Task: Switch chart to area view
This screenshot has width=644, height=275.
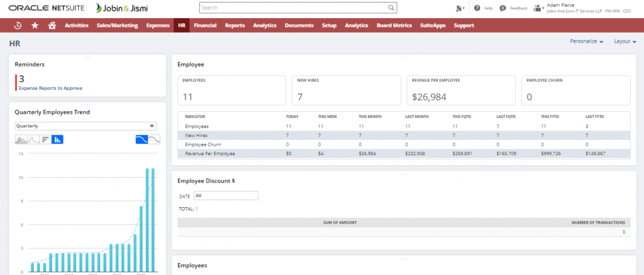Action: (x=21, y=139)
